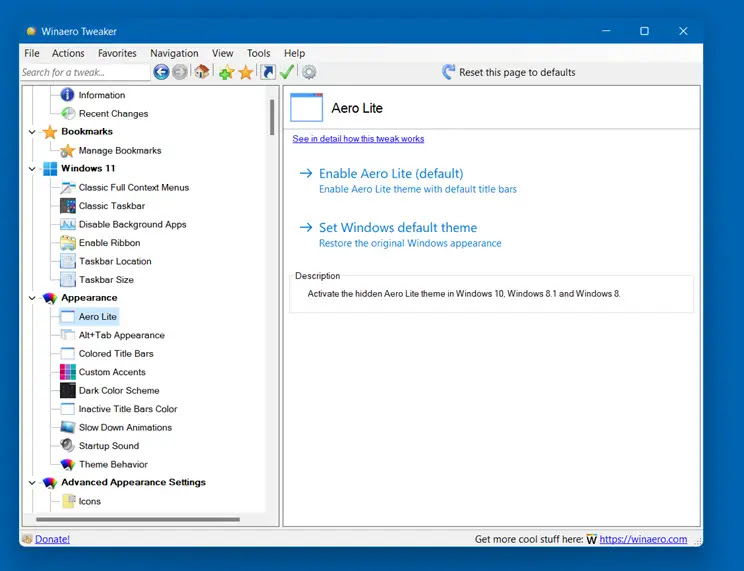
Task: Open the Favorites menu
Action: pos(117,53)
